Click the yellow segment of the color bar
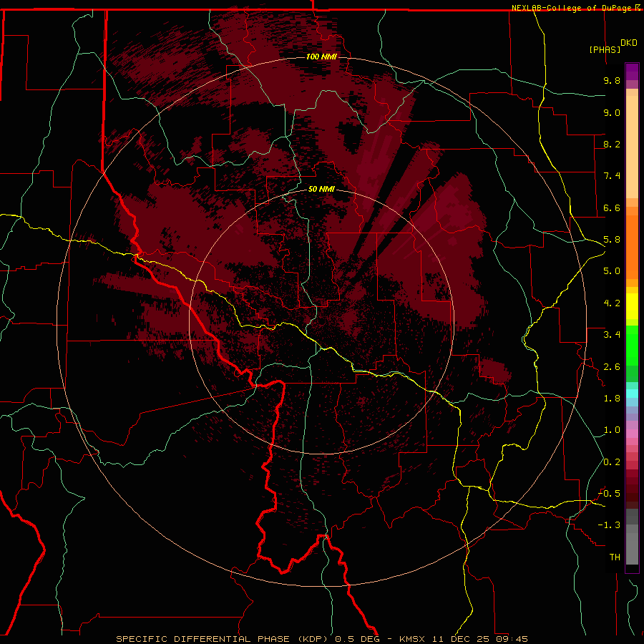 tap(632, 306)
